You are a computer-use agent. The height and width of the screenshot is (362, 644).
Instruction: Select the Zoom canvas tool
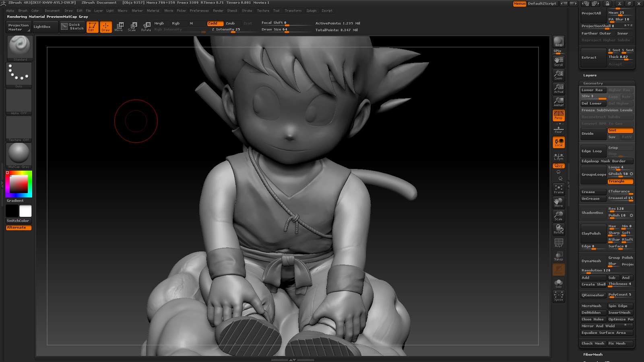(559, 75)
